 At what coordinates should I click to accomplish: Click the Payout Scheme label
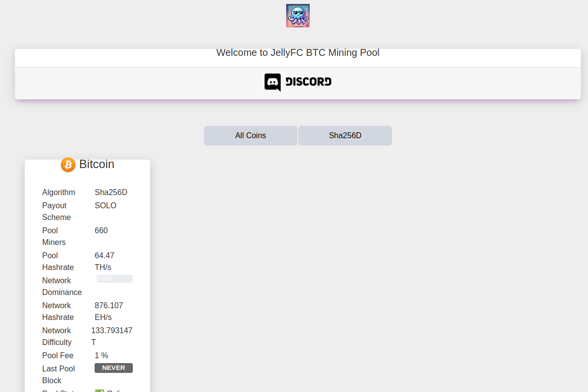coord(56,211)
